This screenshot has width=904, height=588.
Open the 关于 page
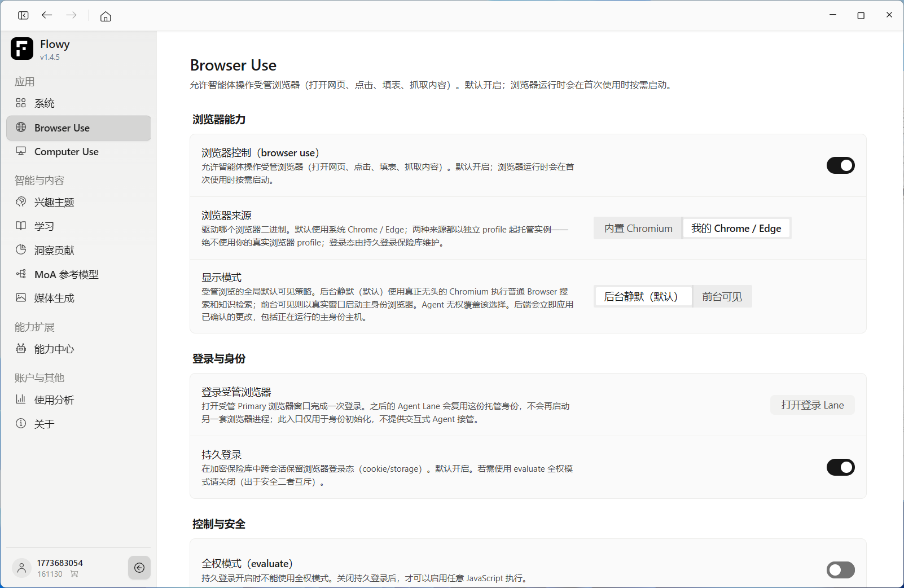78,424
